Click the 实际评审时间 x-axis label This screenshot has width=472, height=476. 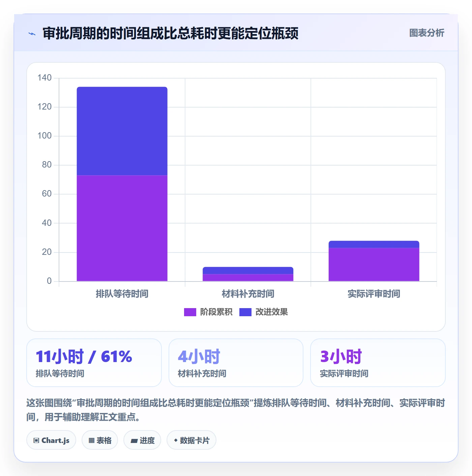point(374,294)
